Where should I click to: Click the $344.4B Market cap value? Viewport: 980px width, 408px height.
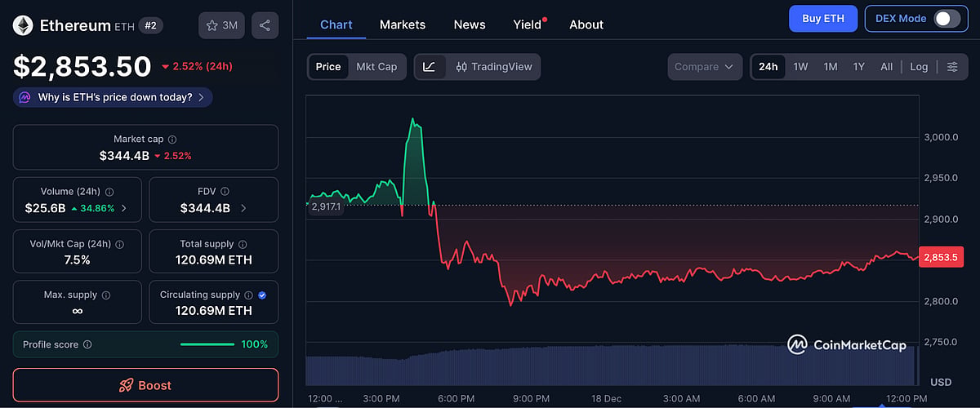pyautogui.click(x=124, y=155)
